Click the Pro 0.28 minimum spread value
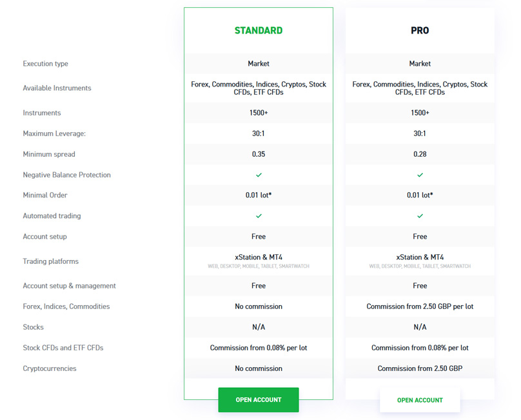 420,154
